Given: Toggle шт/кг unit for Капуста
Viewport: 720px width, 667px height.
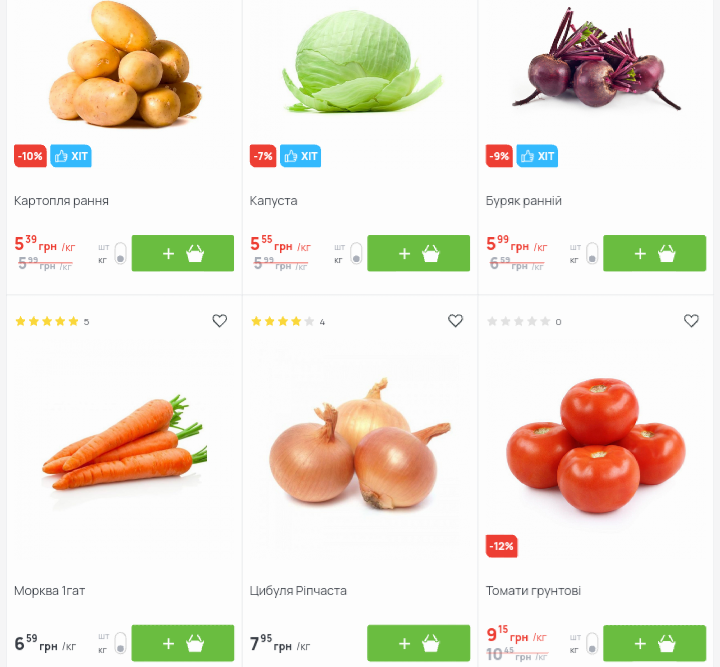Looking at the screenshot, I should pyautogui.click(x=356, y=253).
